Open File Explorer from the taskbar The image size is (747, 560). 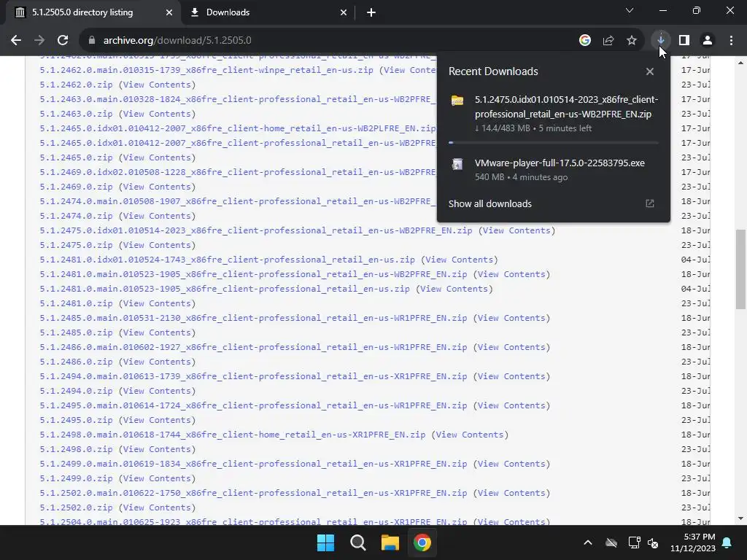tap(390, 542)
